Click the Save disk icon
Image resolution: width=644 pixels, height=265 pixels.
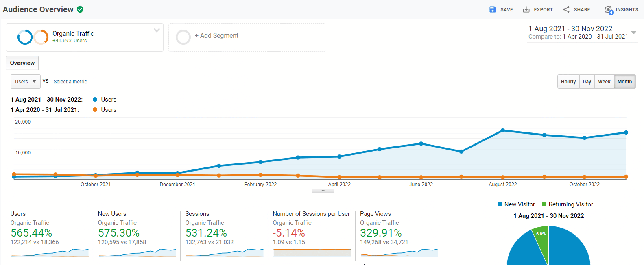tap(493, 9)
